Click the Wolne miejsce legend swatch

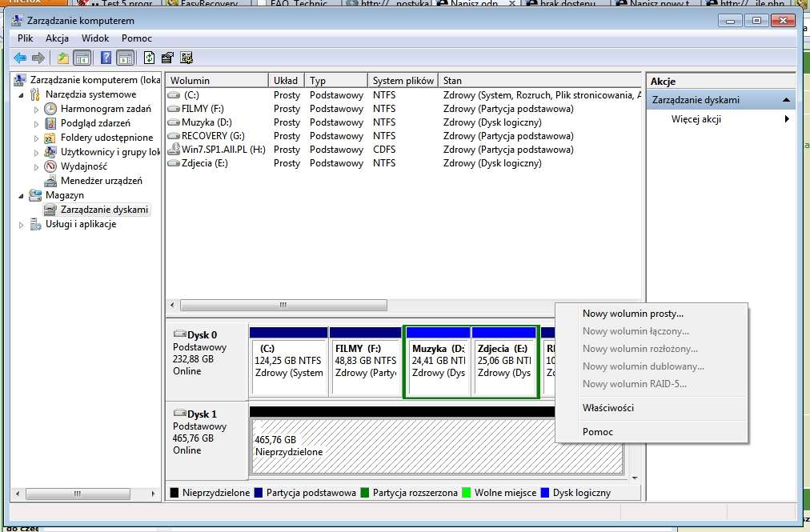(467, 493)
